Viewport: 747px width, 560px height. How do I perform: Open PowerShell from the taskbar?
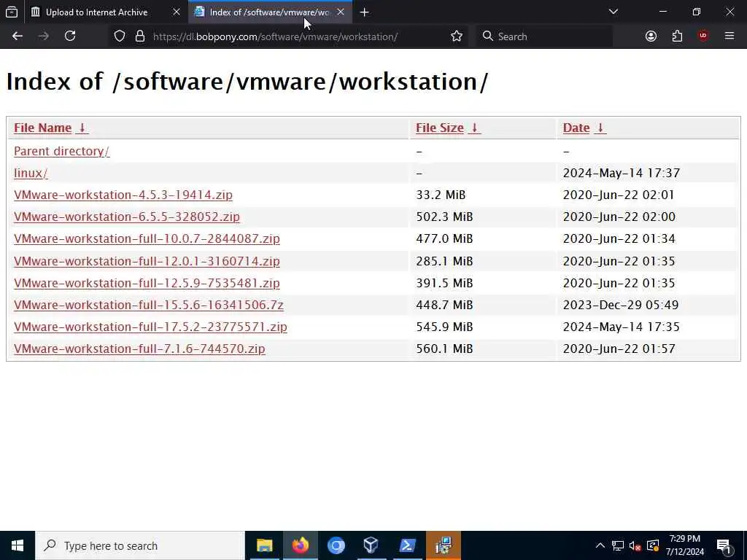[x=407, y=545]
